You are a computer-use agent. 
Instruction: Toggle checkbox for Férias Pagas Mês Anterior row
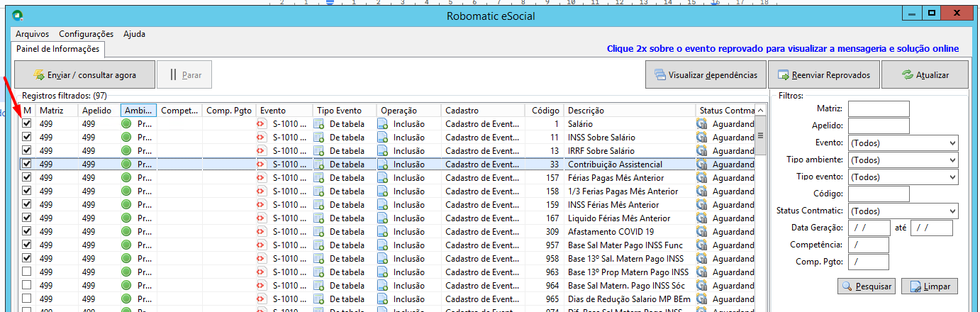[27, 177]
